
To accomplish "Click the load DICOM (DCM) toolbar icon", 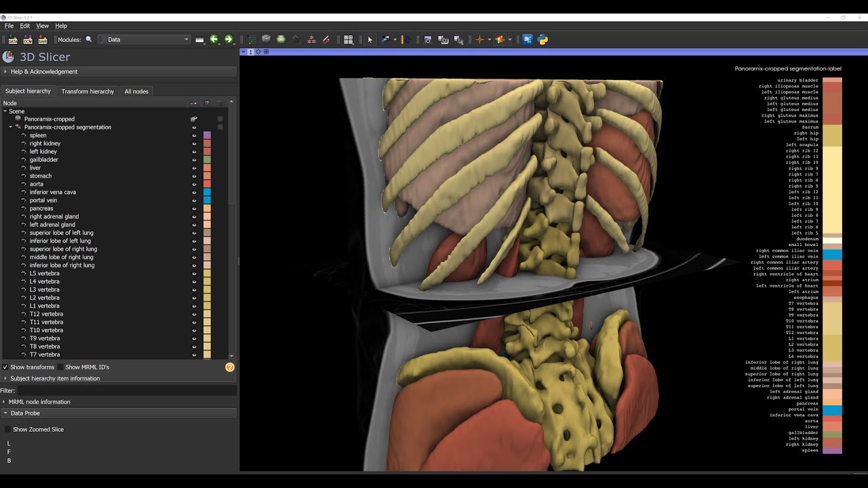I will pos(28,39).
